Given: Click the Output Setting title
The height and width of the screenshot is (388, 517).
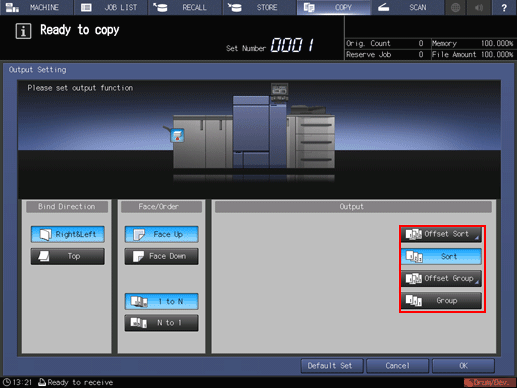Looking at the screenshot, I should pyautogui.click(x=38, y=70).
